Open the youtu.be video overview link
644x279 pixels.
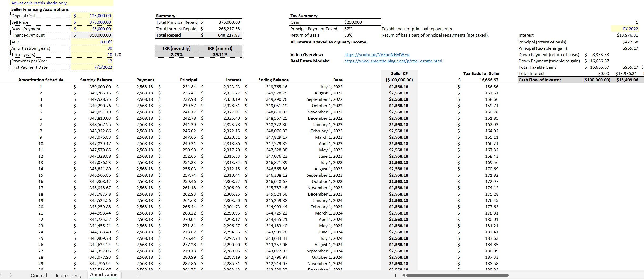tap(377, 54)
